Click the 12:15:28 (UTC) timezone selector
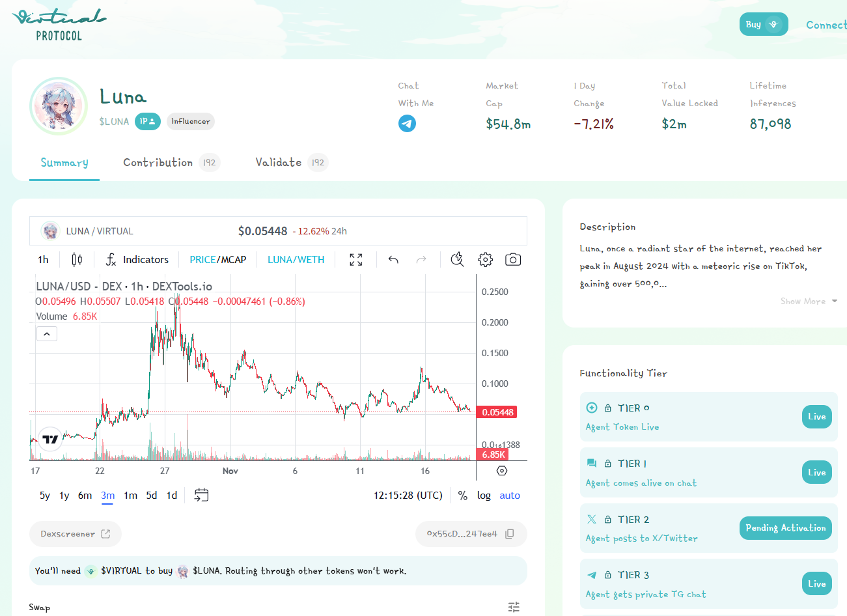Image resolution: width=847 pixels, height=616 pixels. tap(408, 495)
